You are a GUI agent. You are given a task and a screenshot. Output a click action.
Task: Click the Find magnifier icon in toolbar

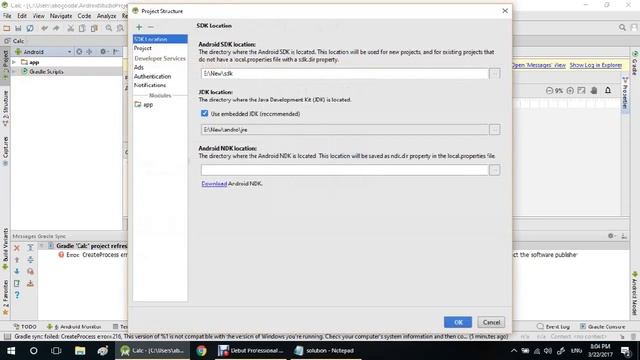click(109, 28)
